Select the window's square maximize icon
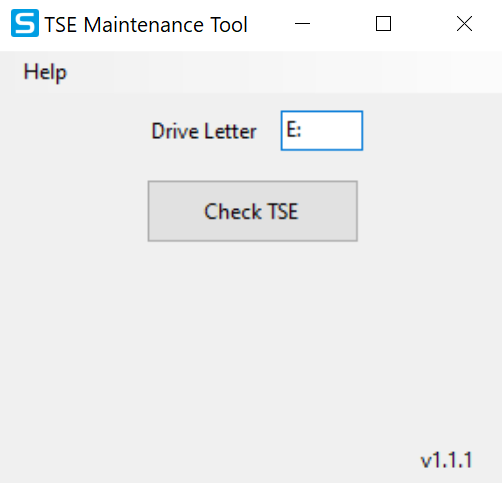This screenshot has height=483, width=502. coord(383,24)
